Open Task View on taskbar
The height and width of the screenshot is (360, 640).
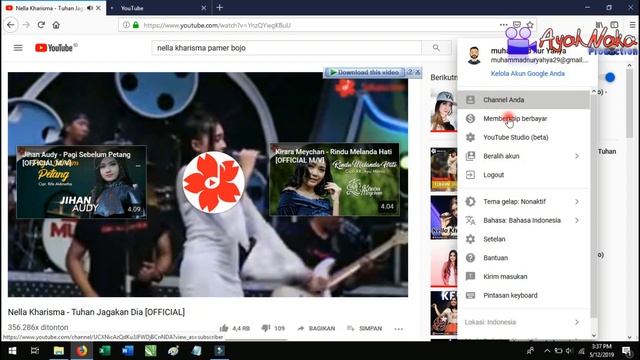click(x=35, y=351)
